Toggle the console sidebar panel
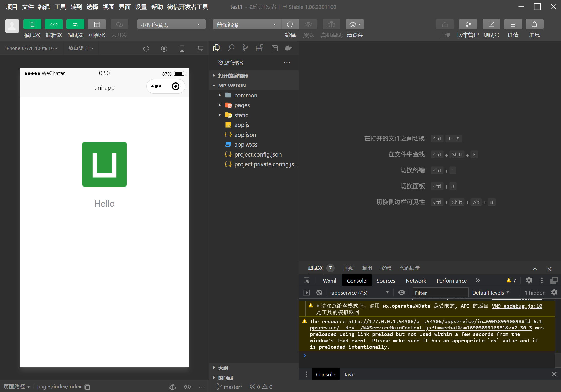The width and height of the screenshot is (561, 392). coord(306,292)
